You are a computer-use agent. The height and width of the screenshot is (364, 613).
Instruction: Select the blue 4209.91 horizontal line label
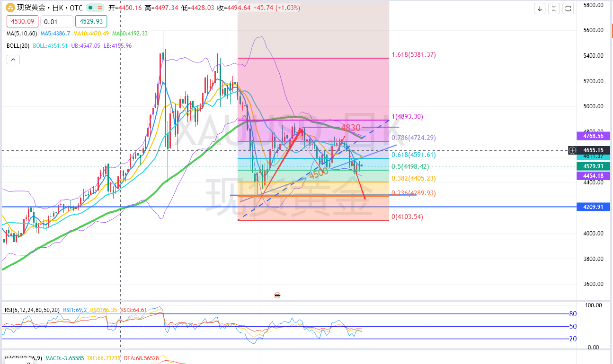tap(594, 207)
